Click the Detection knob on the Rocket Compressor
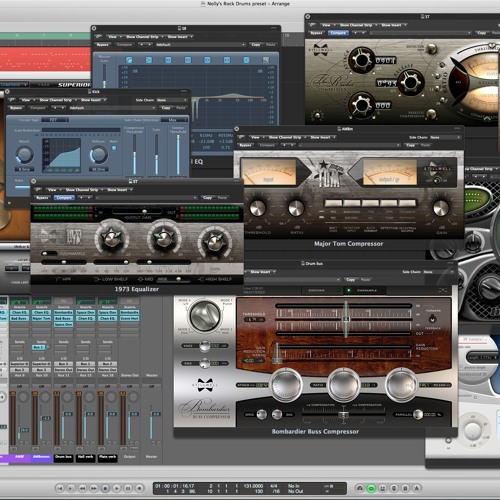This screenshot has height=500, width=500. click(431, 48)
